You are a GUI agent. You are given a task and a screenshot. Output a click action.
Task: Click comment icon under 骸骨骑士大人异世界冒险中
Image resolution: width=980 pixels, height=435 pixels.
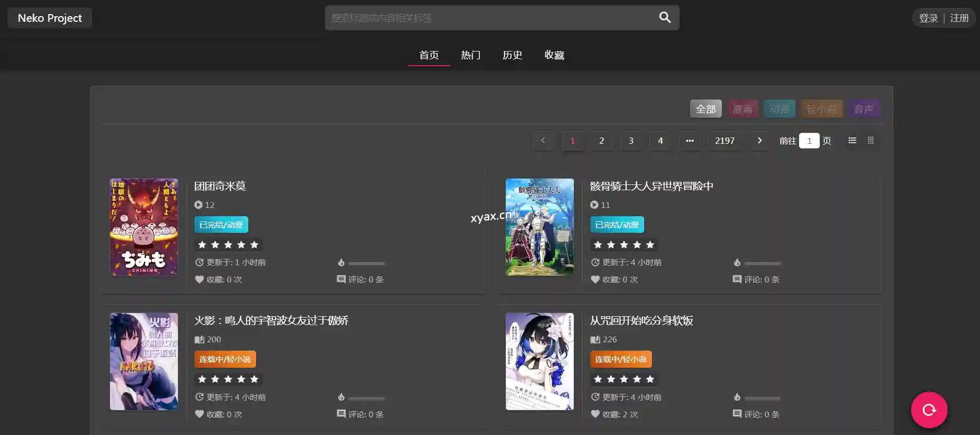[x=737, y=279]
